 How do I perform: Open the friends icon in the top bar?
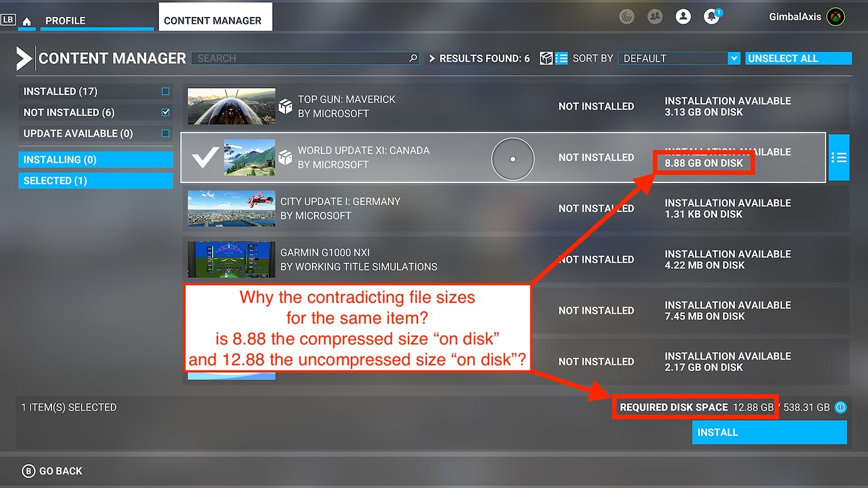tap(655, 16)
